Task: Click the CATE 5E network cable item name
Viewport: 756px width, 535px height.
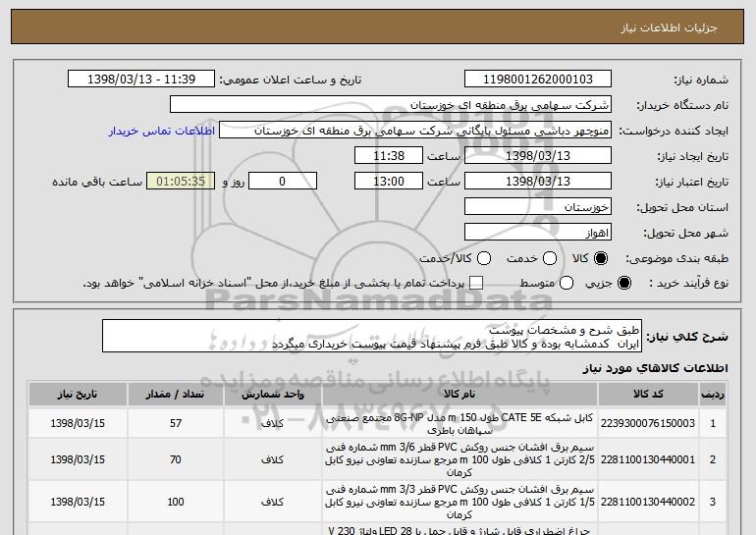Action: pyautogui.click(x=459, y=424)
